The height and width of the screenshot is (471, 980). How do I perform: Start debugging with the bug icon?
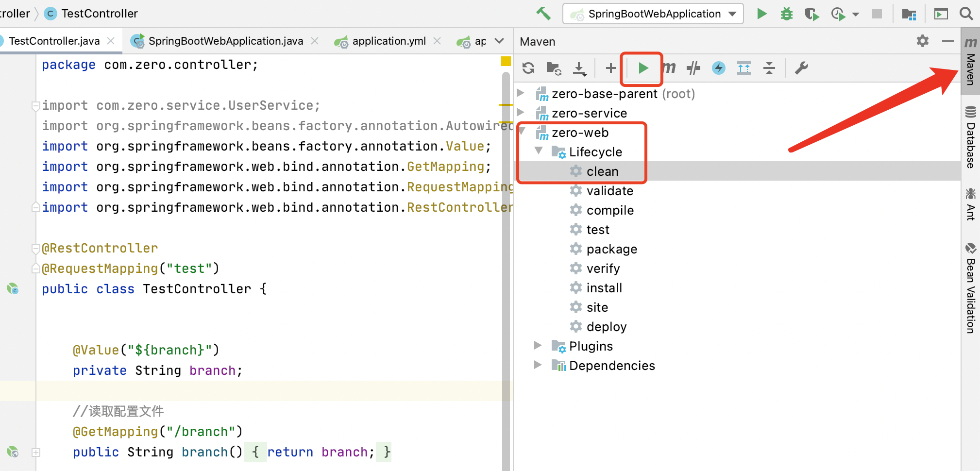click(x=786, y=14)
